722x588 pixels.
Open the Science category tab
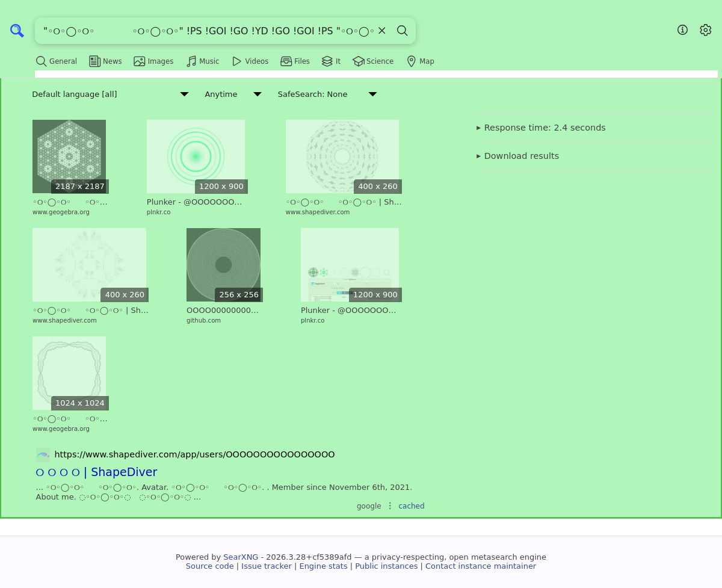(373, 61)
